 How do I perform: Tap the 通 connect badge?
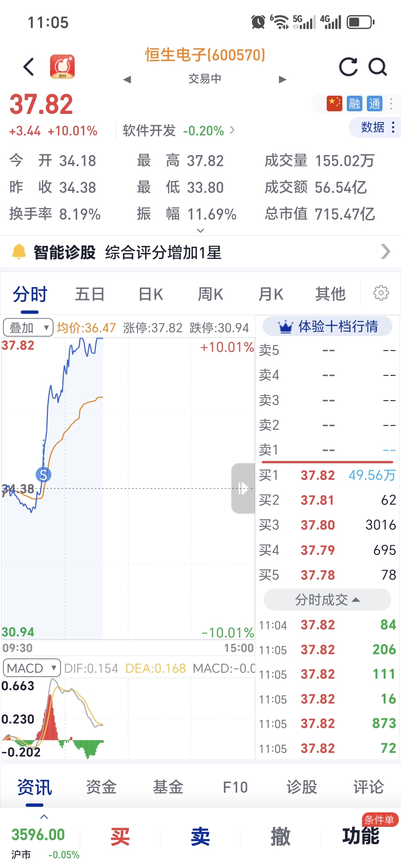tap(374, 103)
